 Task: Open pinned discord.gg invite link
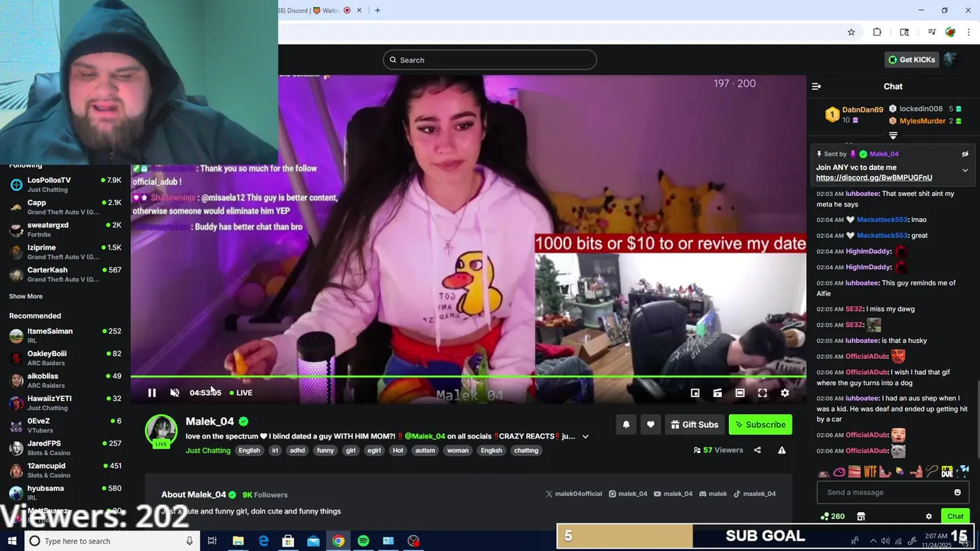(874, 178)
